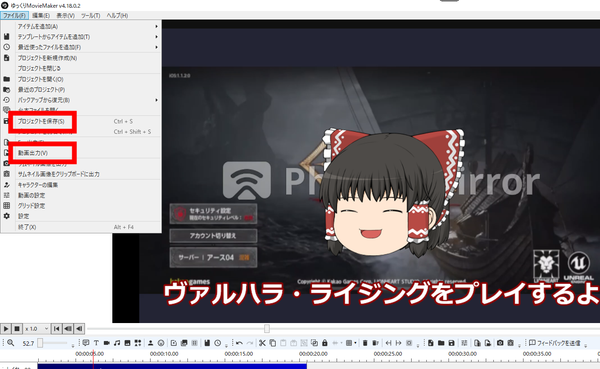Save the project via toolbar floppy icon
Viewport: 600px width, 369px height.
452,343
